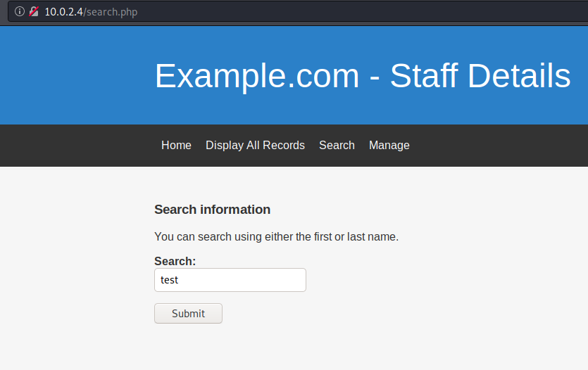The image size is (588, 370).
Task: Click the bold Search: field label
Action: pyautogui.click(x=175, y=261)
